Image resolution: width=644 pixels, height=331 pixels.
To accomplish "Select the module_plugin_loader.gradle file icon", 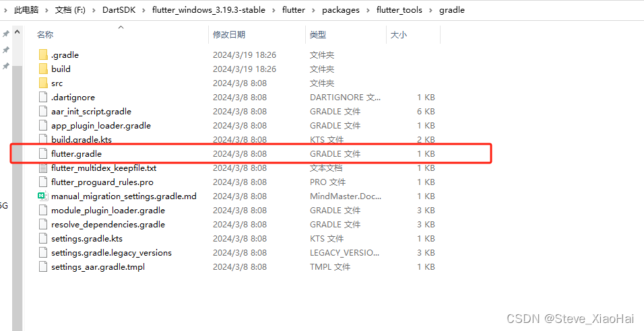I will (43, 210).
